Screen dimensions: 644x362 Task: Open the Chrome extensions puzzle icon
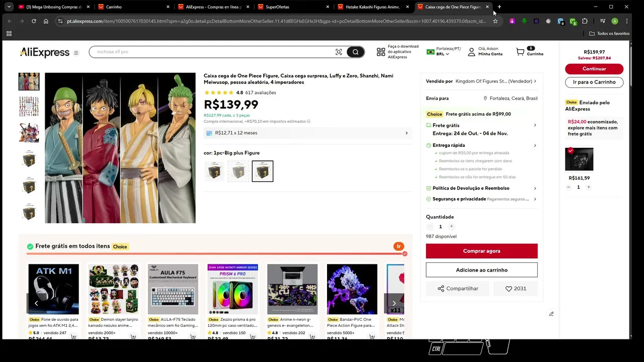point(585,21)
